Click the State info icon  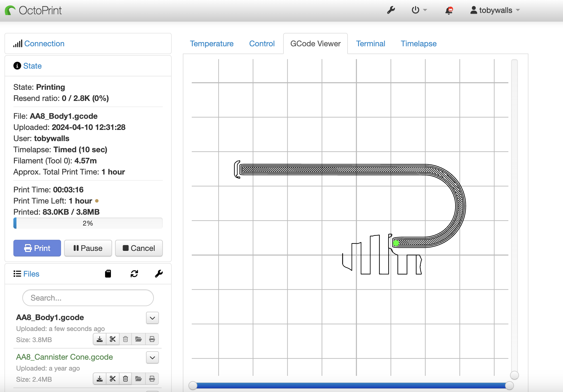coord(17,66)
